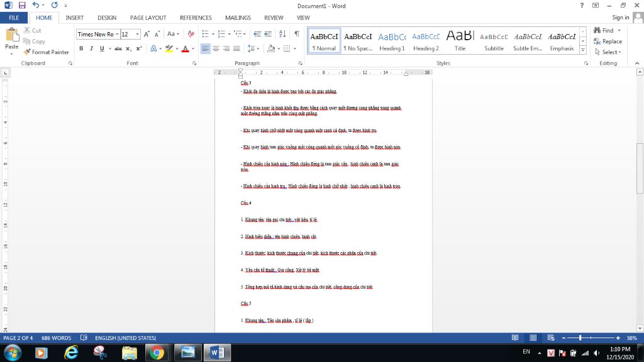Switch to the INSERT tab

74,18
